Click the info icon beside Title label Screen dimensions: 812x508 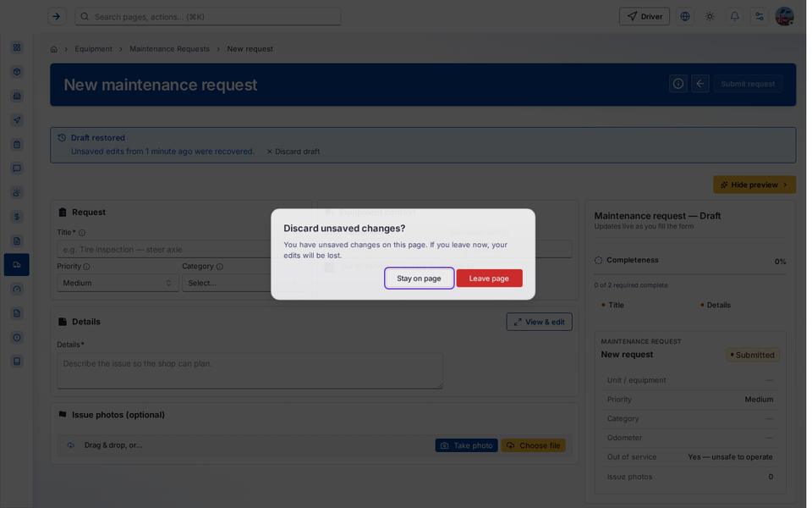point(82,233)
